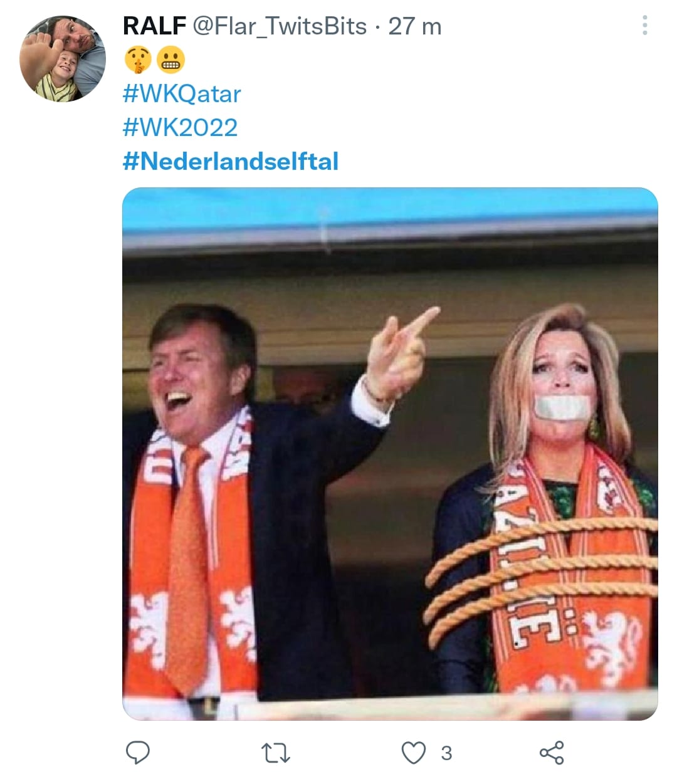Image resolution: width=677 pixels, height=784 pixels.
Task: Retweet this post using the retweet icon
Action: pos(275,753)
